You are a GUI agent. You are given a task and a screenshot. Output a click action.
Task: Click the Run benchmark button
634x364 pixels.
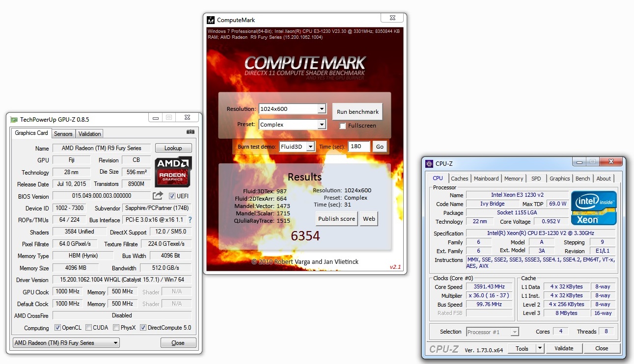coord(358,112)
